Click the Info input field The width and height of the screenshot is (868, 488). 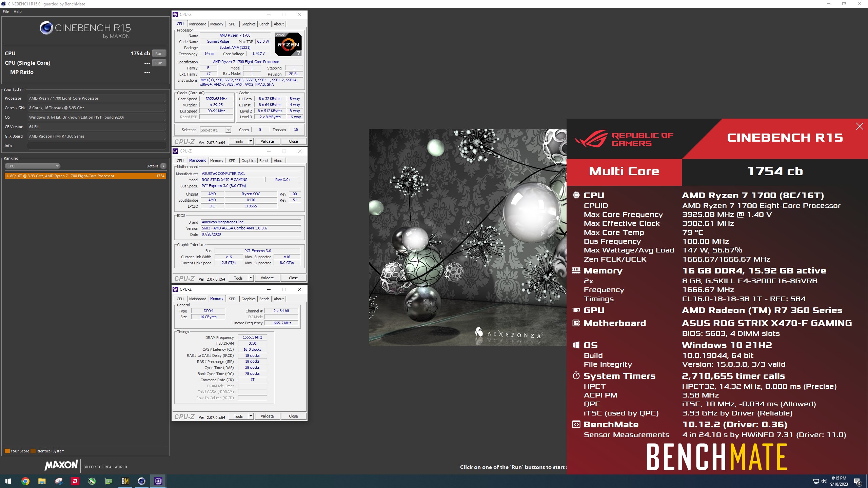pos(97,146)
